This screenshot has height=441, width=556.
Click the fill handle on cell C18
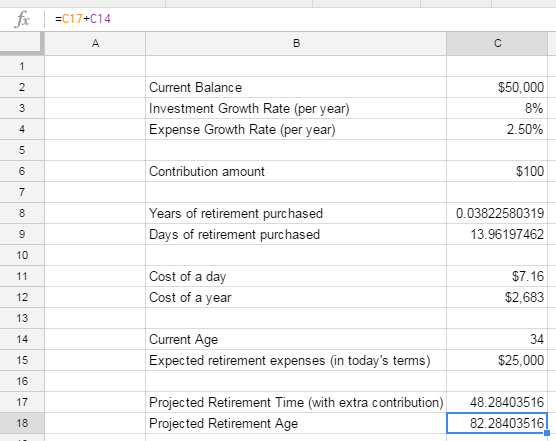pyautogui.click(x=547, y=433)
